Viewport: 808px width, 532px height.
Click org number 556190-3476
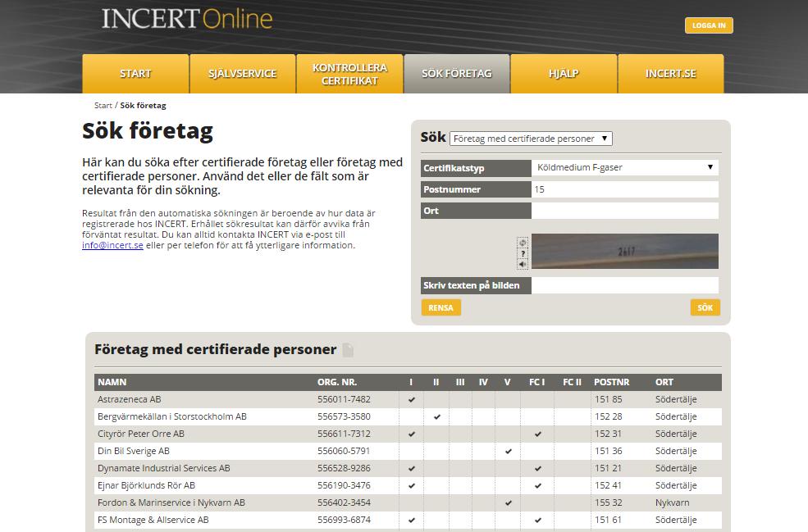coord(344,485)
